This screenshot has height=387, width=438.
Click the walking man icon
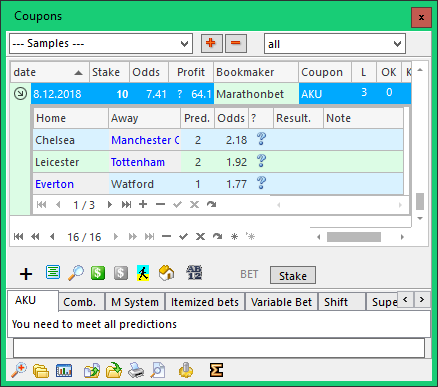[x=143, y=273]
